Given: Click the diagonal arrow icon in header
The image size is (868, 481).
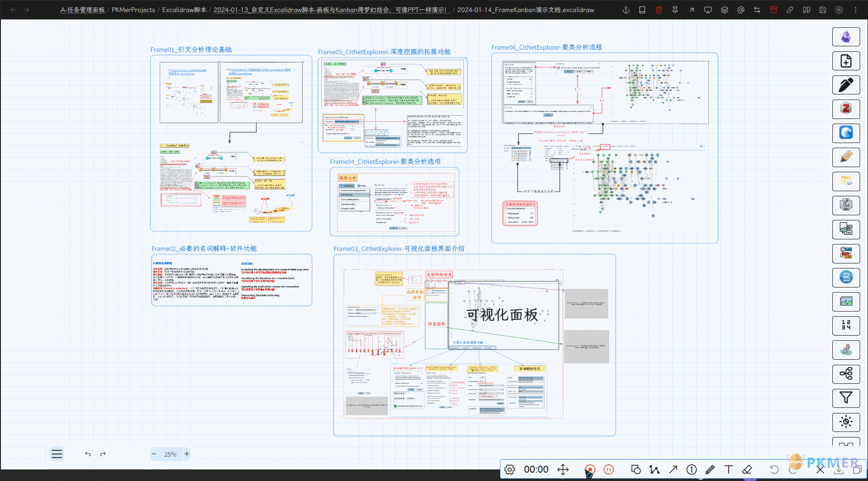Looking at the screenshot, I should point(692,10).
